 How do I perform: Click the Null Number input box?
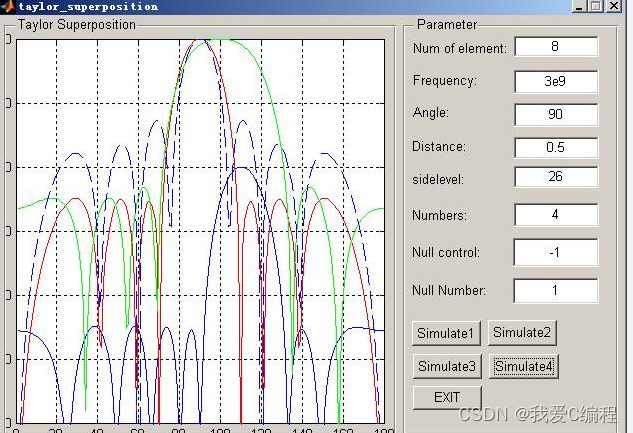pos(555,291)
